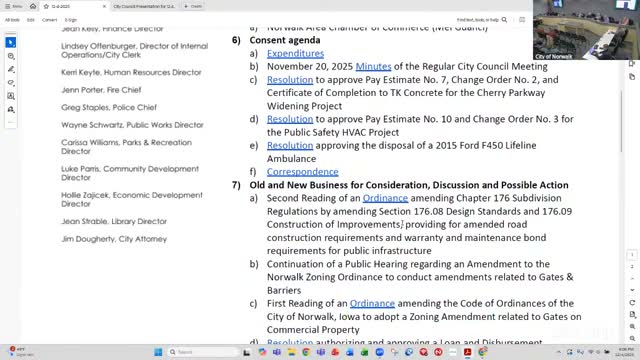The image size is (640, 360).
Task: Open the Windows Start button
Action: [x=158, y=352]
